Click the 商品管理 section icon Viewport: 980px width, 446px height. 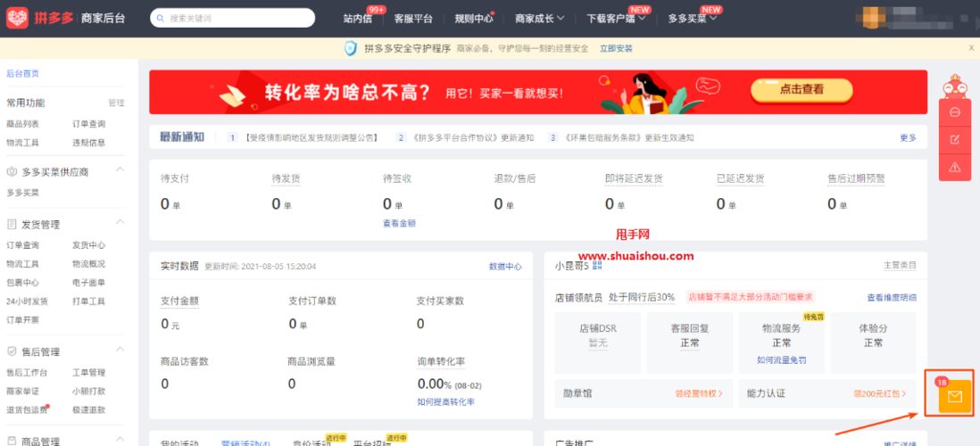[12, 442]
